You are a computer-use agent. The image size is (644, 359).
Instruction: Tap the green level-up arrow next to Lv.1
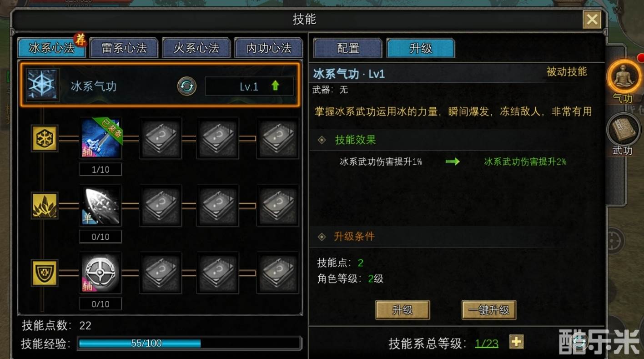275,86
